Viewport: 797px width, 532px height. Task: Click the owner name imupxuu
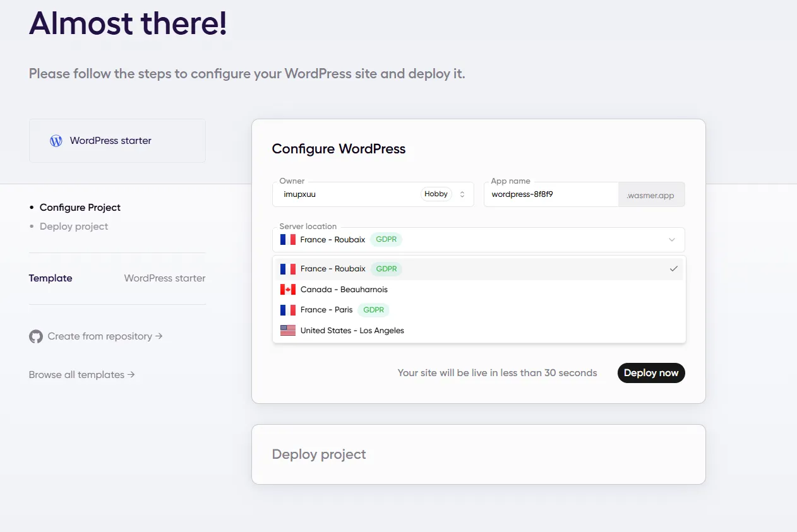coord(300,194)
